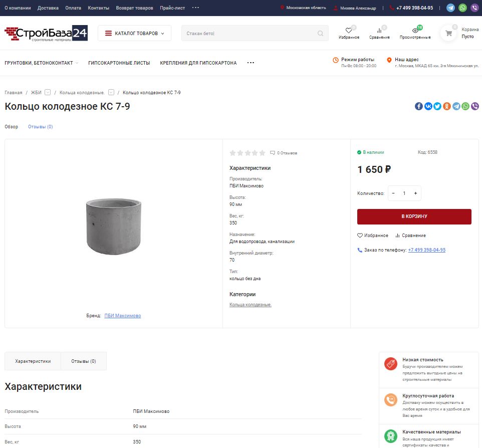Viewport: 482px width, 448px height.
Task: Click the quantity value field
Action: pos(404,193)
